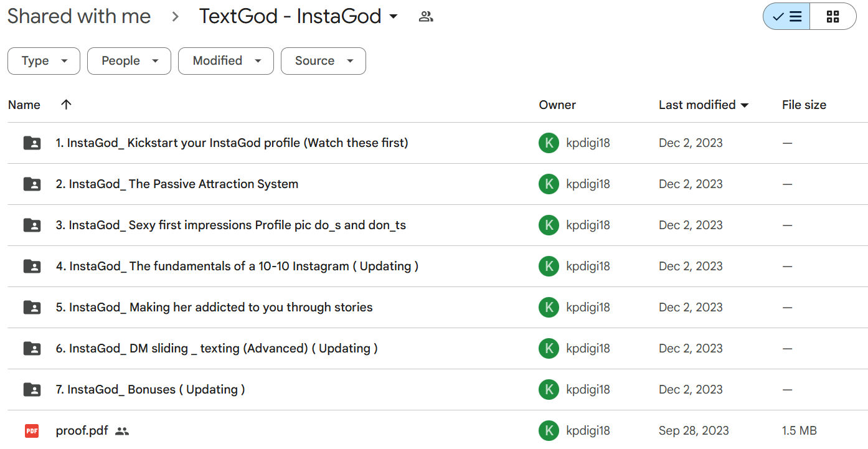The image size is (868, 449).
Task: Click Dec 2, 2023 in 10-10 Instagram row
Action: 691,266
